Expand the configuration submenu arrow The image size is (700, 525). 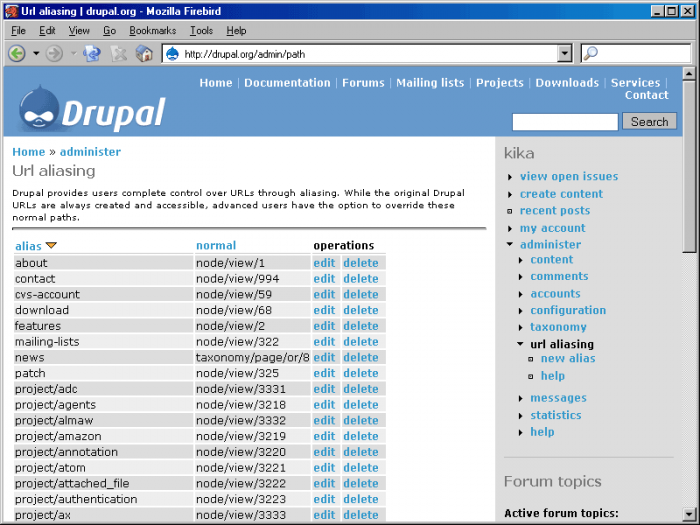pos(521,311)
